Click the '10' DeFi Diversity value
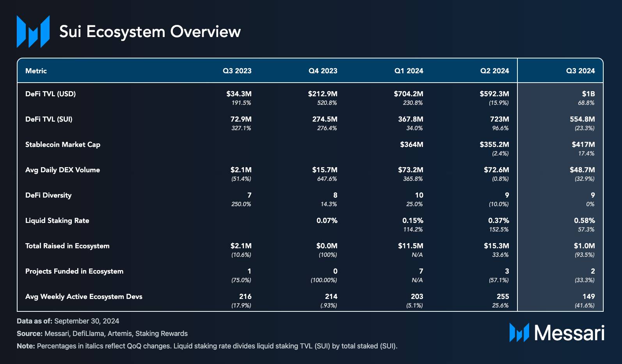Viewport: 622px width, 364px height. [419, 195]
